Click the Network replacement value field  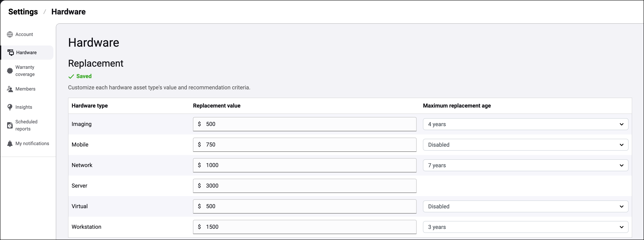tap(305, 165)
